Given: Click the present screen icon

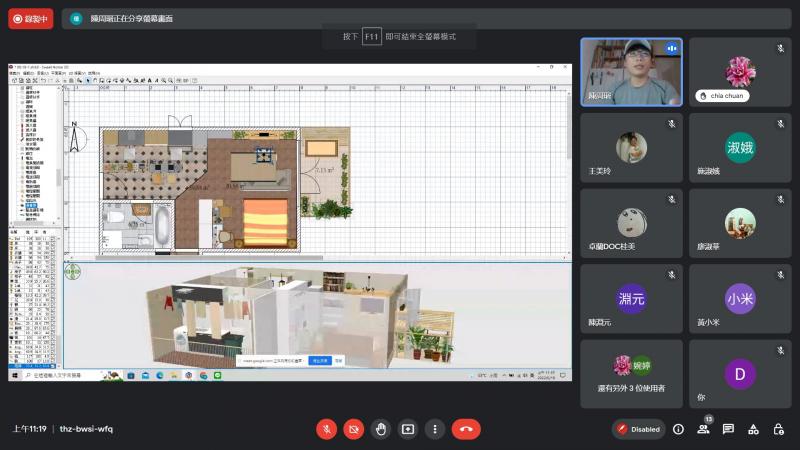Looking at the screenshot, I should tap(408, 429).
